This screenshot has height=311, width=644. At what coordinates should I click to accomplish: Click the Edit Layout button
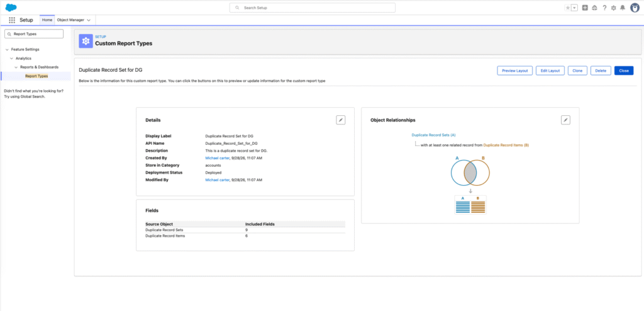point(550,71)
